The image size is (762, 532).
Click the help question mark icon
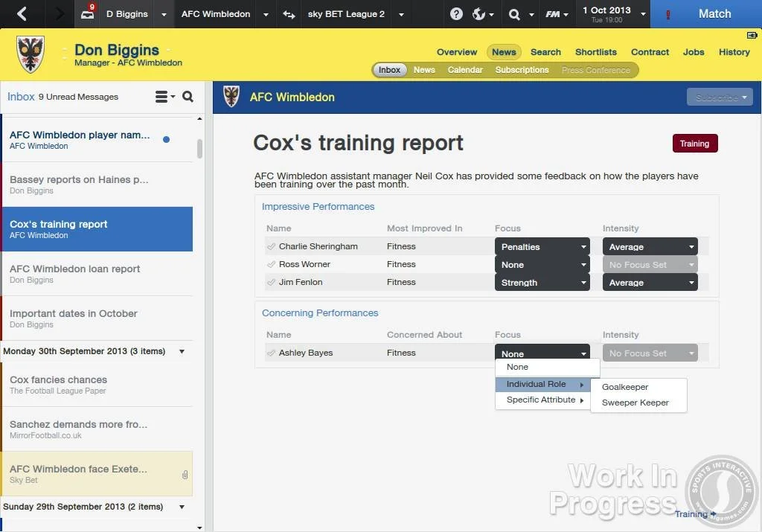click(455, 13)
